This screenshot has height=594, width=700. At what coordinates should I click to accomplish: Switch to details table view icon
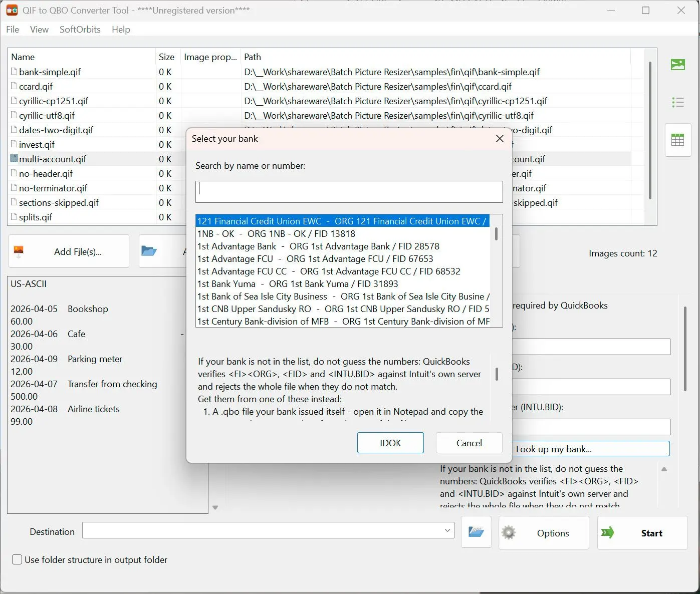(x=678, y=140)
